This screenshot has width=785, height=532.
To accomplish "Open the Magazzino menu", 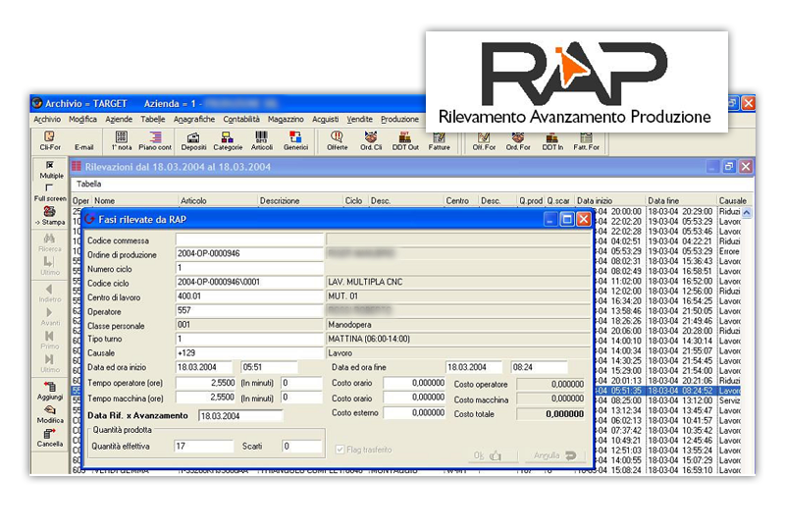I will [286, 120].
